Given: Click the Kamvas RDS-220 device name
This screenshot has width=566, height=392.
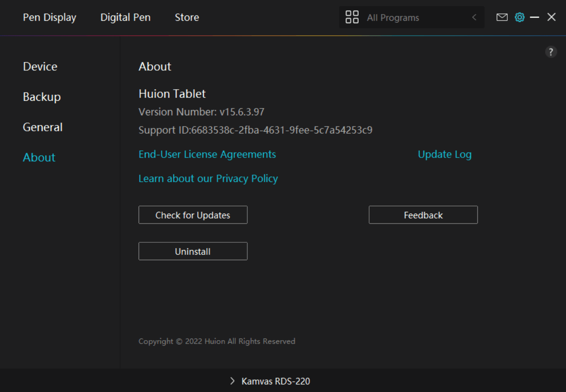Looking at the screenshot, I should (276, 381).
